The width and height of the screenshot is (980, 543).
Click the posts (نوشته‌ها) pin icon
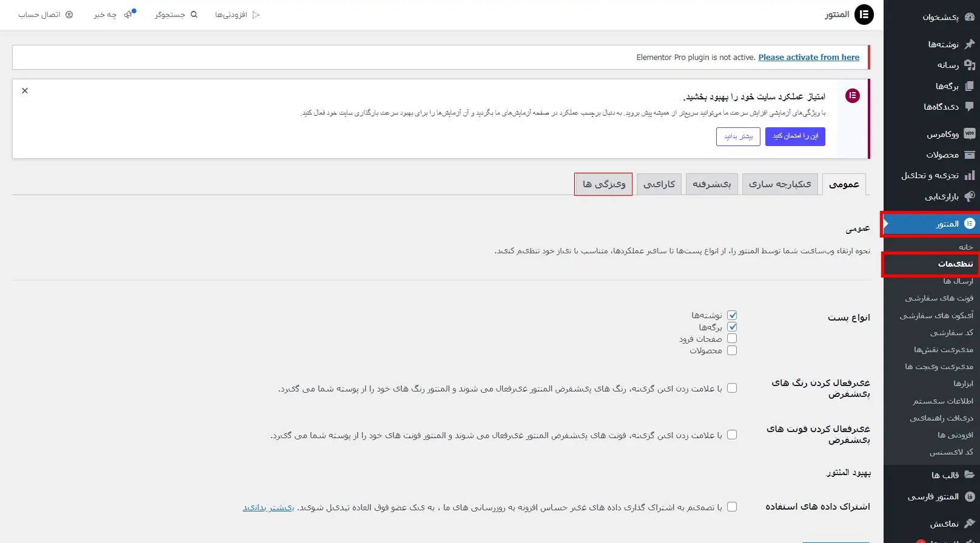pos(969,44)
